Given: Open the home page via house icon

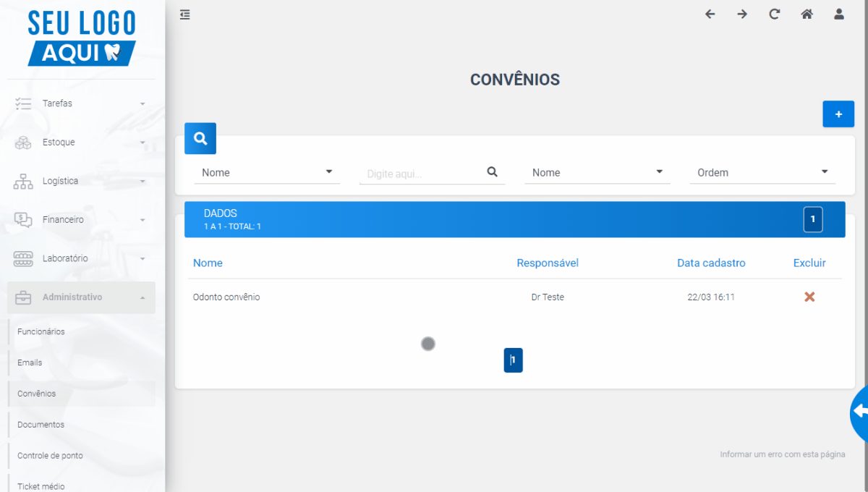Looking at the screenshot, I should point(807,14).
